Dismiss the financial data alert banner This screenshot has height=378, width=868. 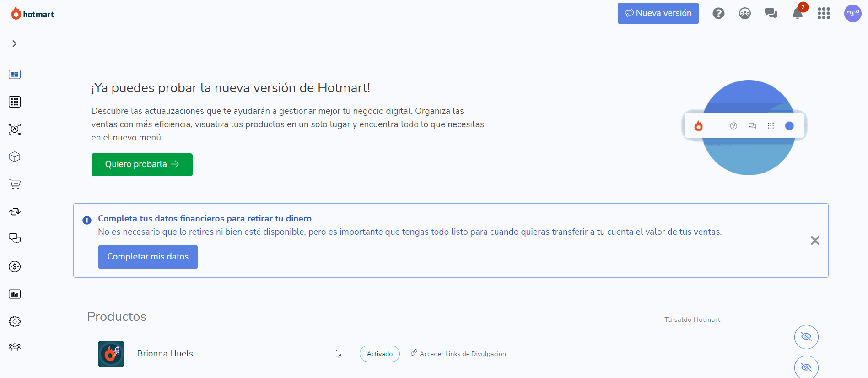815,240
